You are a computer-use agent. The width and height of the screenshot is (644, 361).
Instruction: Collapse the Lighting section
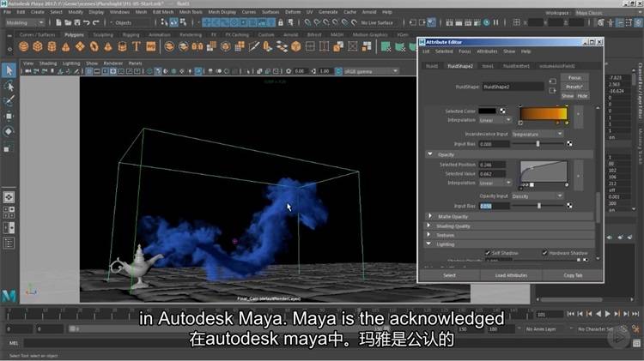[x=428, y=244]
